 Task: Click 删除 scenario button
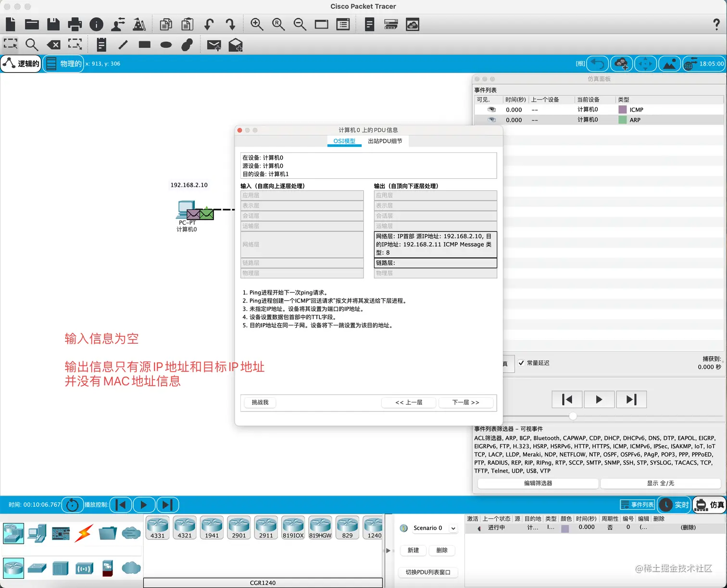(x=442, y=550)
